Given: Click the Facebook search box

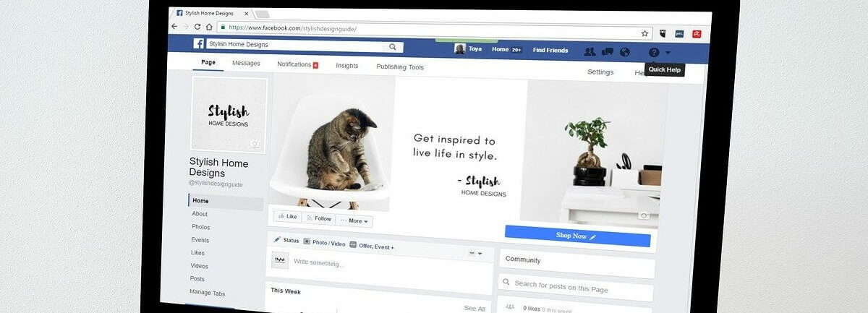Looking at the screenshot, I should click(x=305, y=46).
